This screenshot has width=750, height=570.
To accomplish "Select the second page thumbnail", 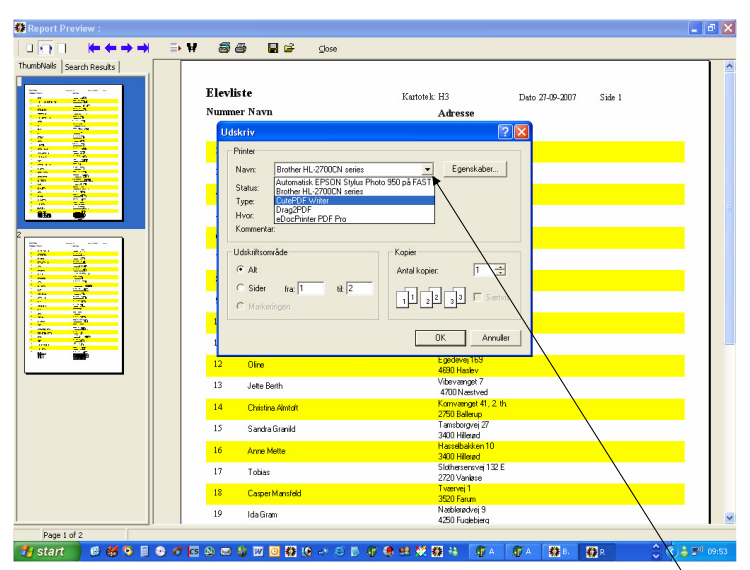I will click(74, 305).
